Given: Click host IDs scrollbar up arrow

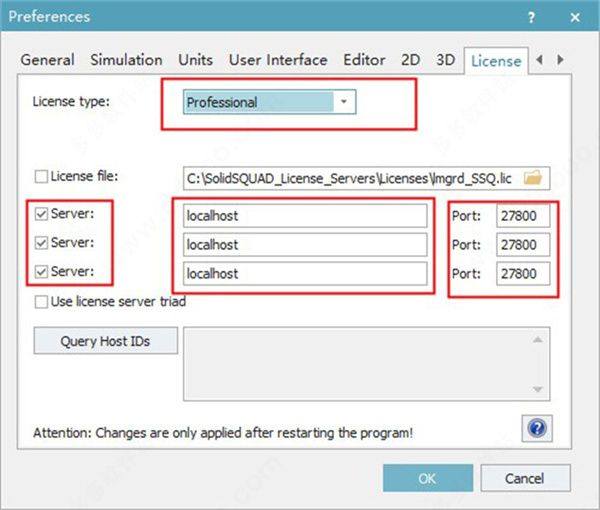Looking at the screenshot, I should [538, 339].
